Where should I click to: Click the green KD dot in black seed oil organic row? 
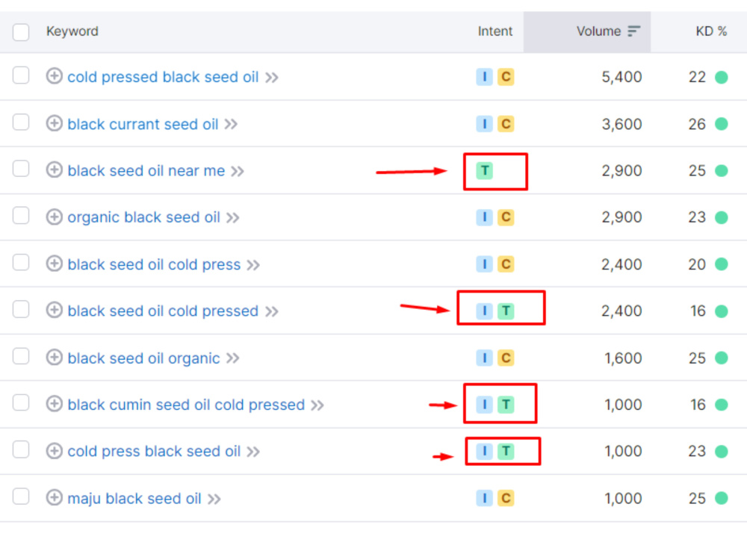point(722,358)
